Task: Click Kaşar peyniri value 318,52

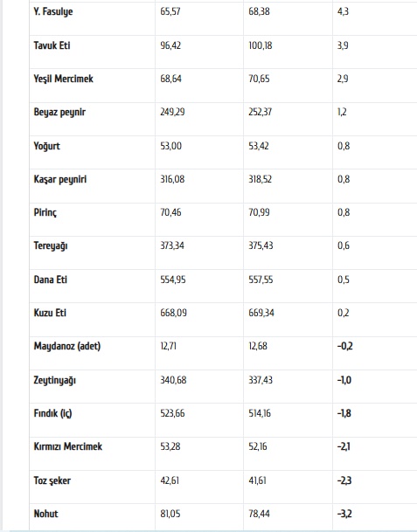Action: [261, 179]
